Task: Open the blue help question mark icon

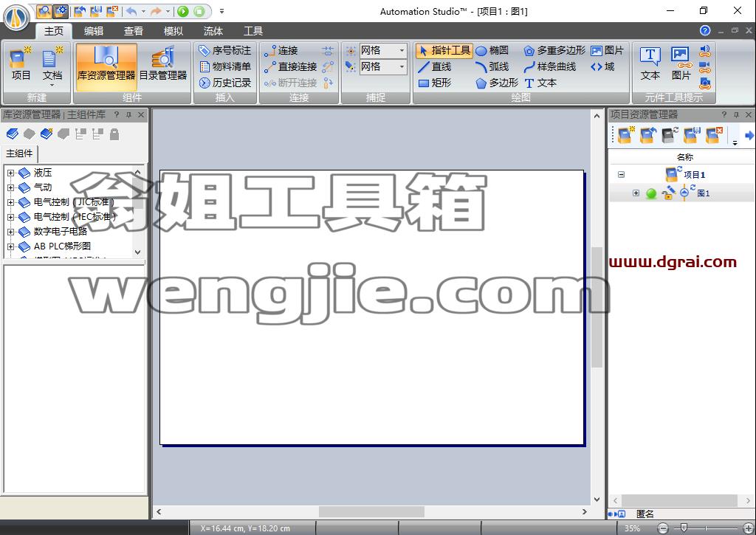Action: coord(705,31)
